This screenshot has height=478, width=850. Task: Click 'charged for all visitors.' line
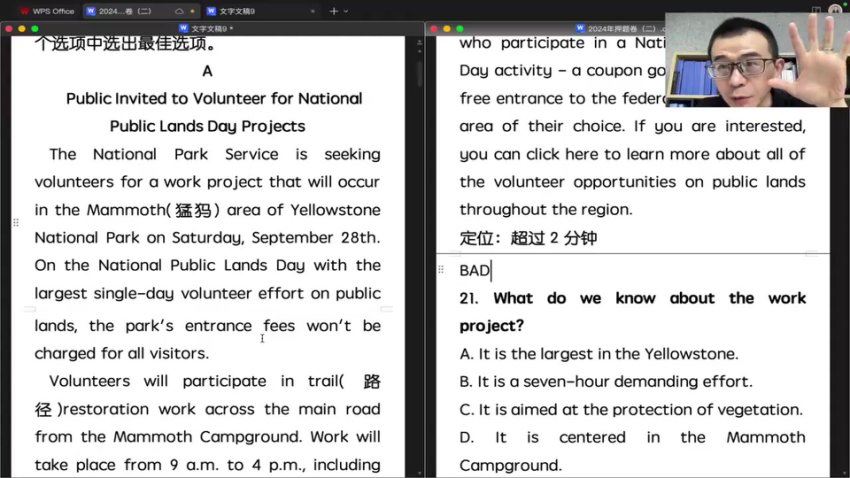(121, 353)
